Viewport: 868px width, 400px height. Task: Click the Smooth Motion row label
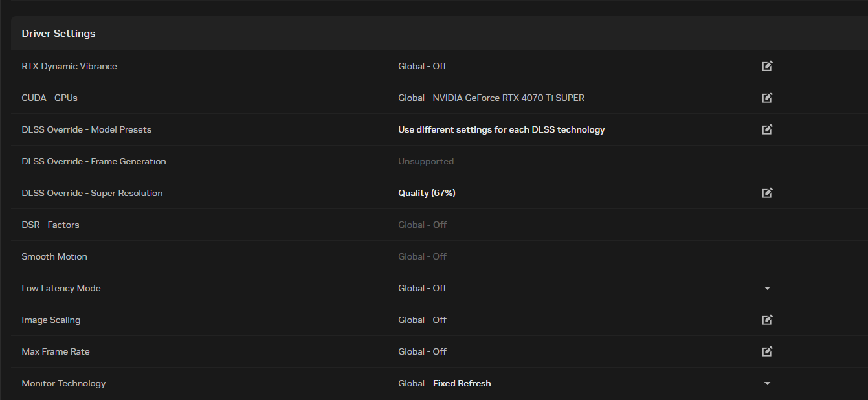(54, 256)
